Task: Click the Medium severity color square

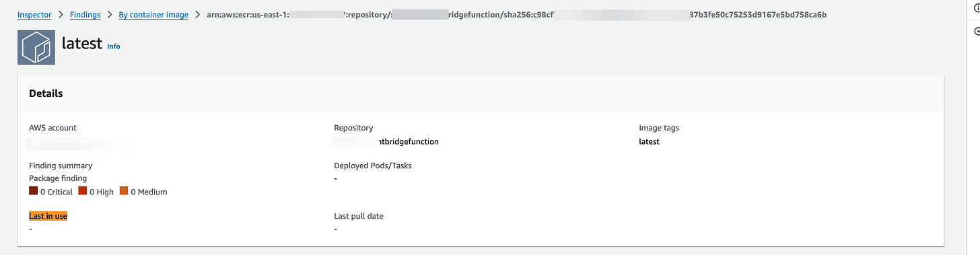Action: (x=124, y=191)
